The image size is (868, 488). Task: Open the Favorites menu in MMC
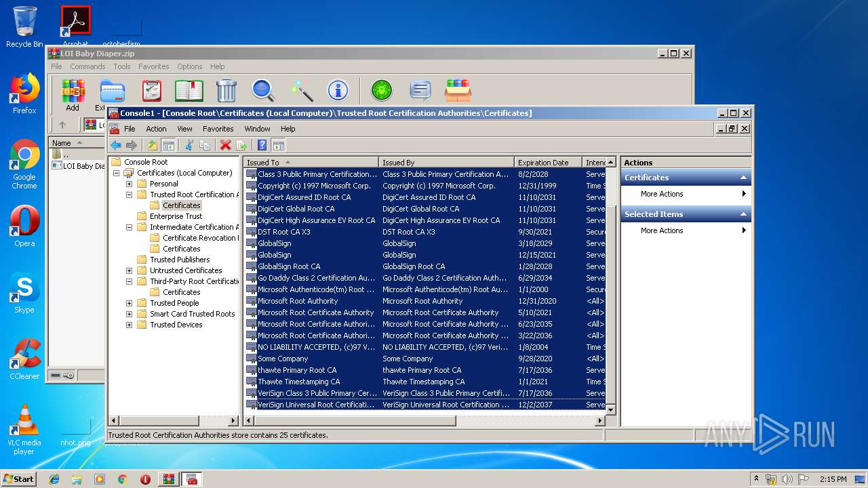(218, 129)
